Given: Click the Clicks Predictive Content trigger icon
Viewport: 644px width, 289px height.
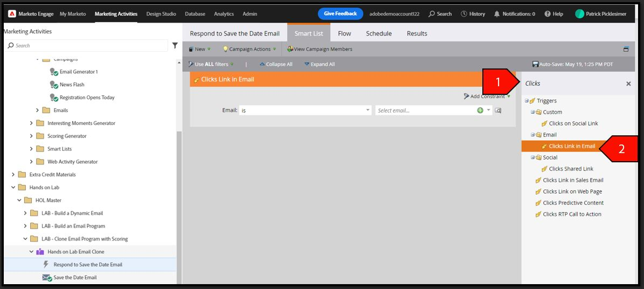Looking at the screenshot, I should [x=538, y=203].
